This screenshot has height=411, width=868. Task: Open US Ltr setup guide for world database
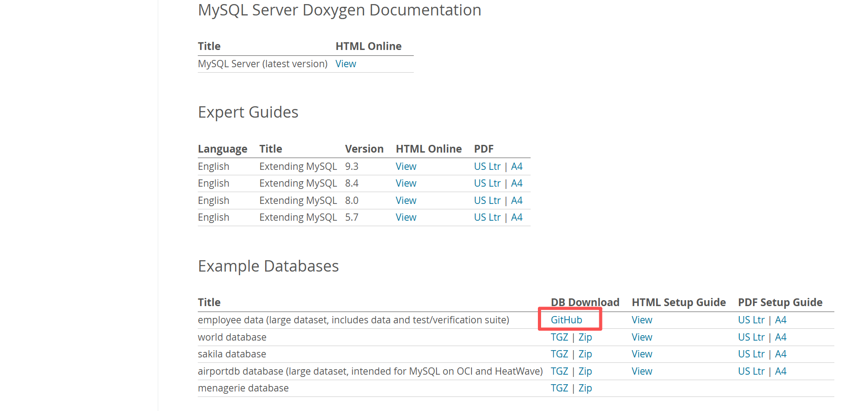pyautogui.click(x=751, y=337)
